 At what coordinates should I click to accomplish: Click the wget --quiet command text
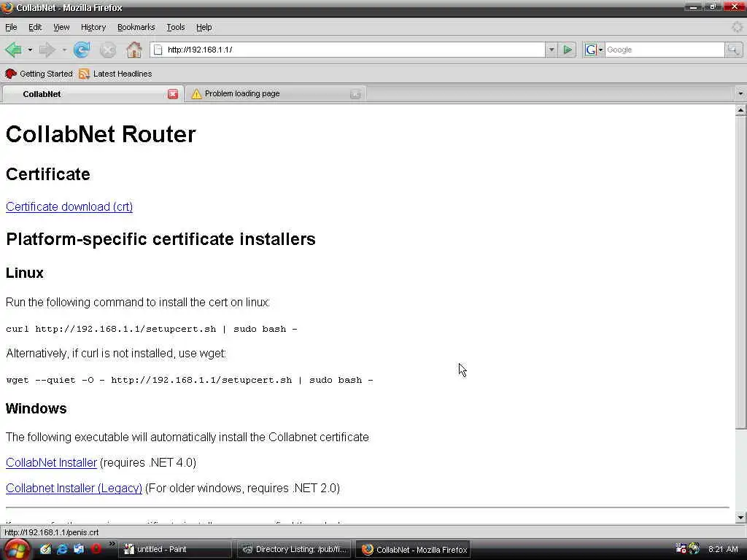[190, 380]
